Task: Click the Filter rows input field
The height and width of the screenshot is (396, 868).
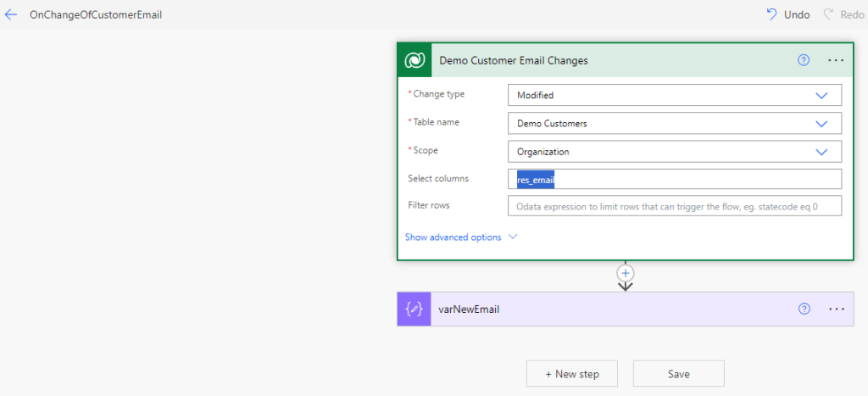Action: 674,206
